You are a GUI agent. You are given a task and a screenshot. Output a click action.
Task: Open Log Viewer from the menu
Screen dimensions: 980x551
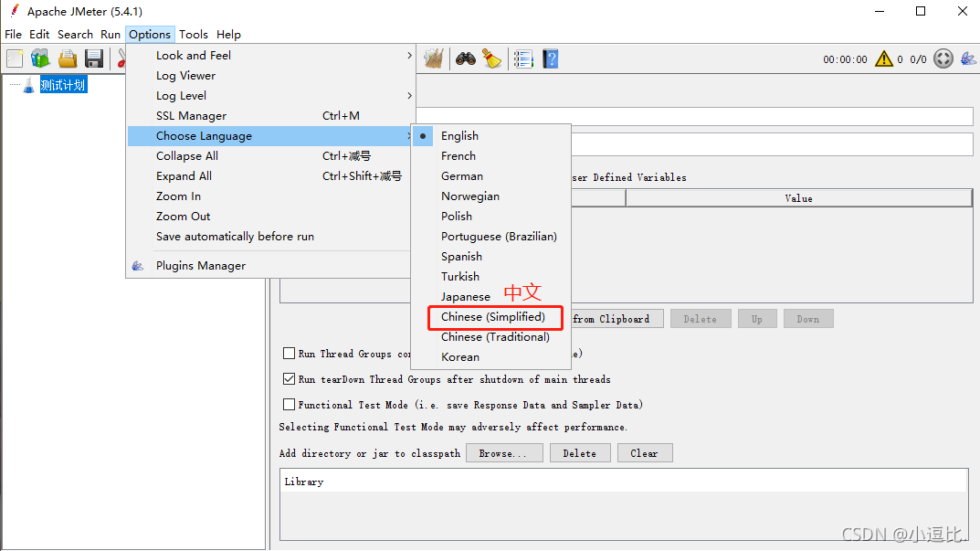coord(271,76)
